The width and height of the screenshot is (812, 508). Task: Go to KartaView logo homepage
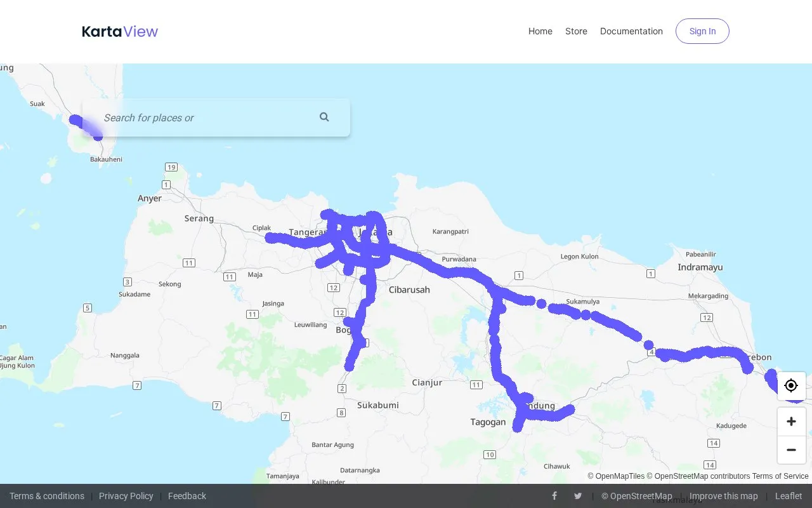click(120, 31)
